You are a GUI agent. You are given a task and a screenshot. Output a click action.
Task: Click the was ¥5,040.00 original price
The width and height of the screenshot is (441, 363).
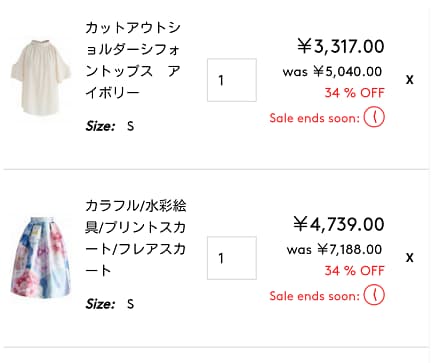pos(332,72)
